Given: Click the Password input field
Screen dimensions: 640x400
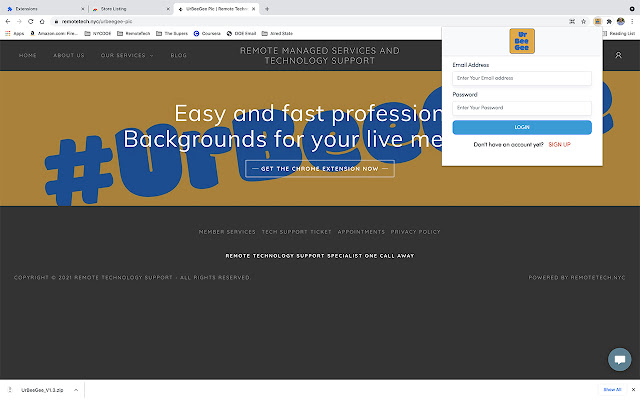Looking at the screenshot, I should (x=522, y=108).
